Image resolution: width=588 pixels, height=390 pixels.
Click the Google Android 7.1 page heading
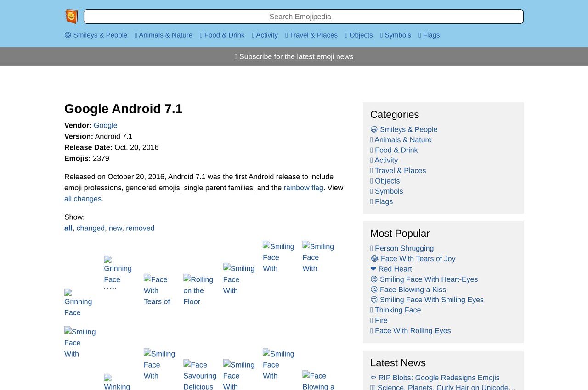pyautogui.click(x=123, y=109)
